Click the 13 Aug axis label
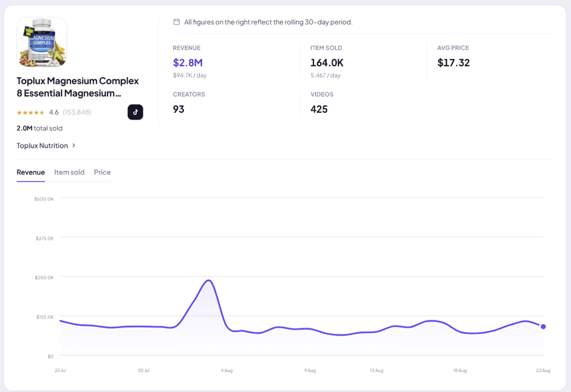The height and width of the screenshot is (392, 571). [377, 371]
